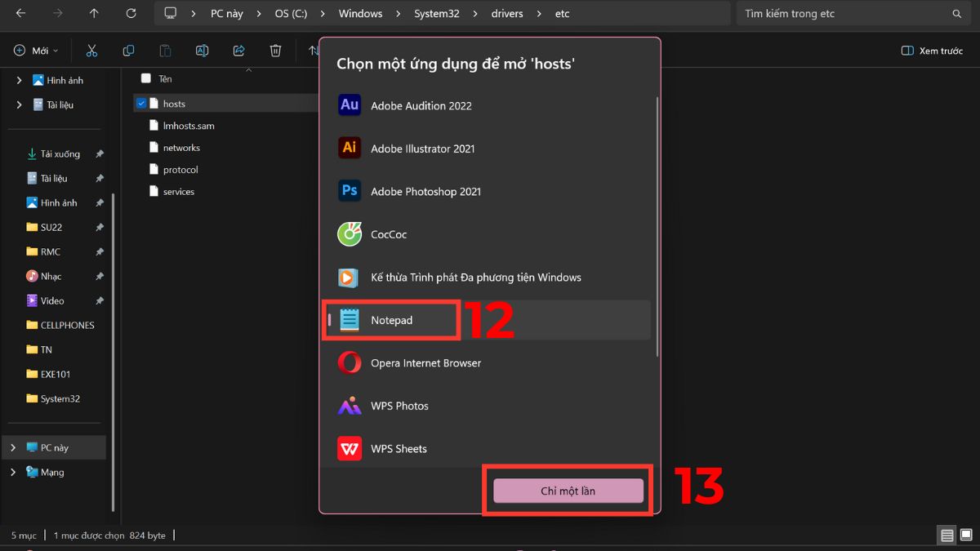
Task: Select Adobe Audition 2022 entry
Action: click(421, 105)
